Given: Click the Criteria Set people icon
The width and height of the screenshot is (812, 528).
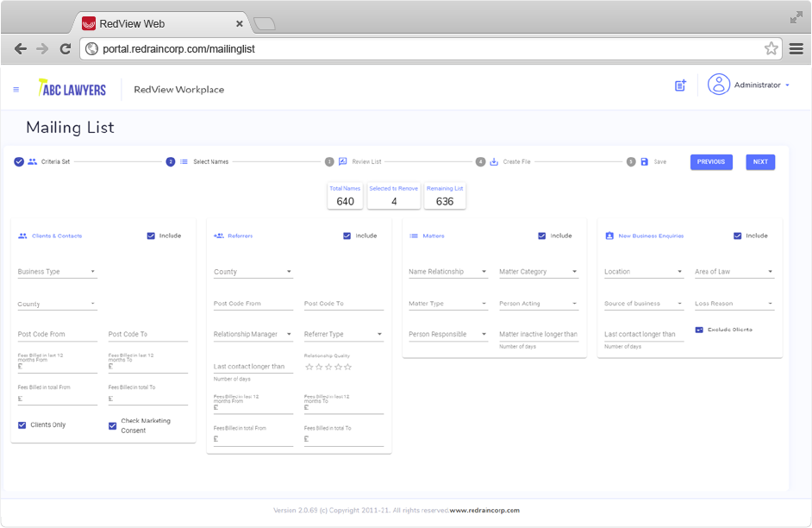Looking at the screenshot, I should click(x=32, y=161).
